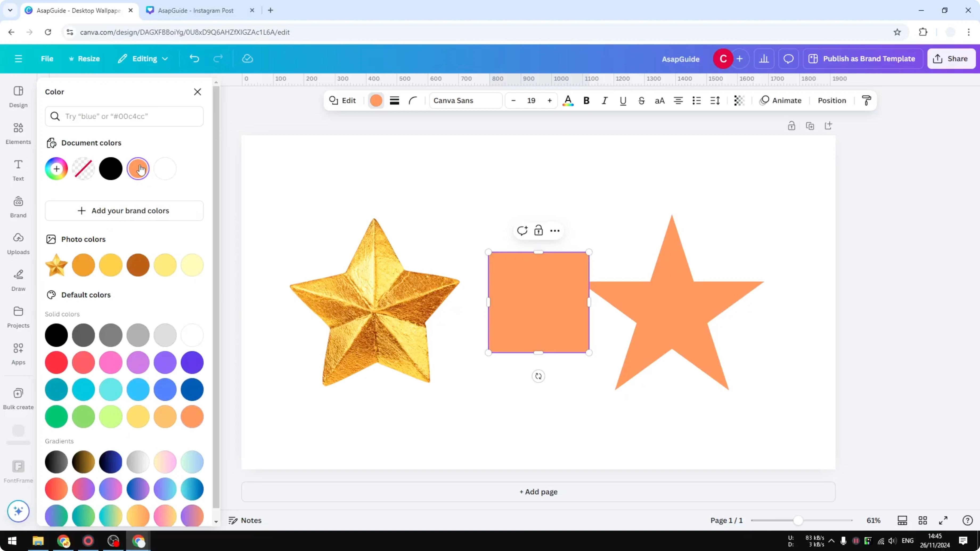Open the Text panel in sidebar
The height and width of the screenshot is (551, 980).
pyautogui.click(x=18, y=170)
